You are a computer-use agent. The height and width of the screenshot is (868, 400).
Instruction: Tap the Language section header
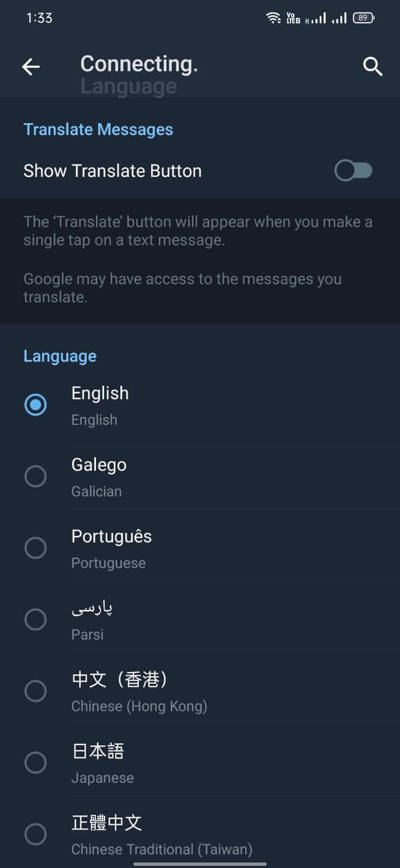point(60,356)
